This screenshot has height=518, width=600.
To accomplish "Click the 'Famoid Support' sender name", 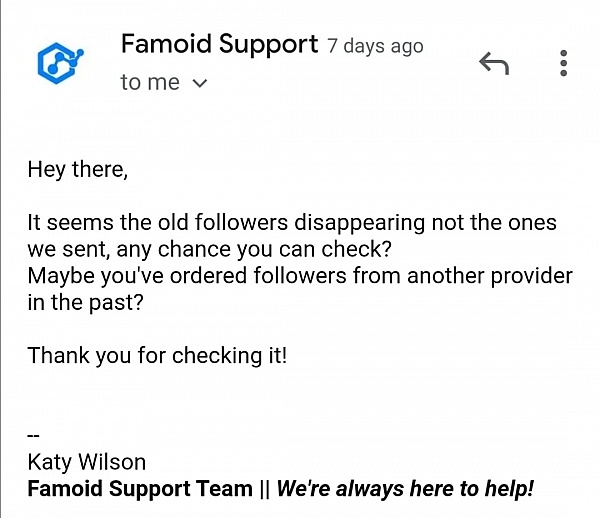I will pos(219,44).
